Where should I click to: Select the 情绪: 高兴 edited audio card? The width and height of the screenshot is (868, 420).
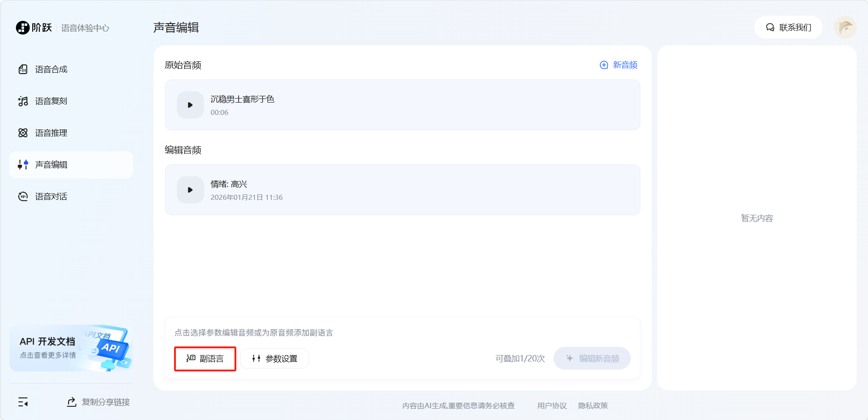pos(409,190)
